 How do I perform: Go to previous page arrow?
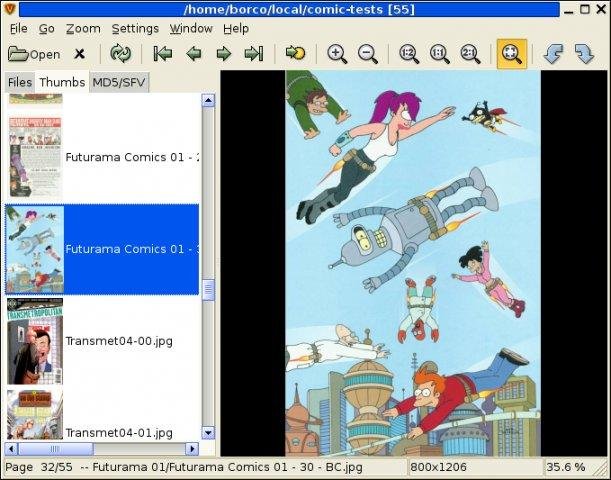[x=194, y=54]
